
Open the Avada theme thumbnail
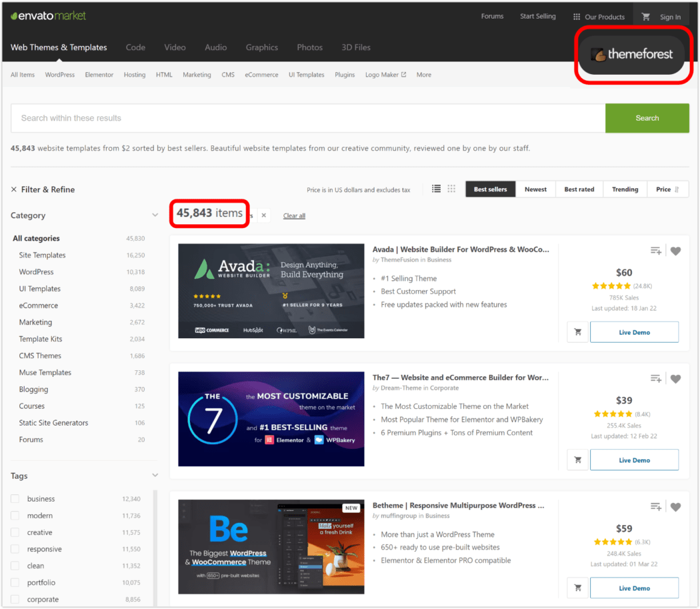click(271, 291)
